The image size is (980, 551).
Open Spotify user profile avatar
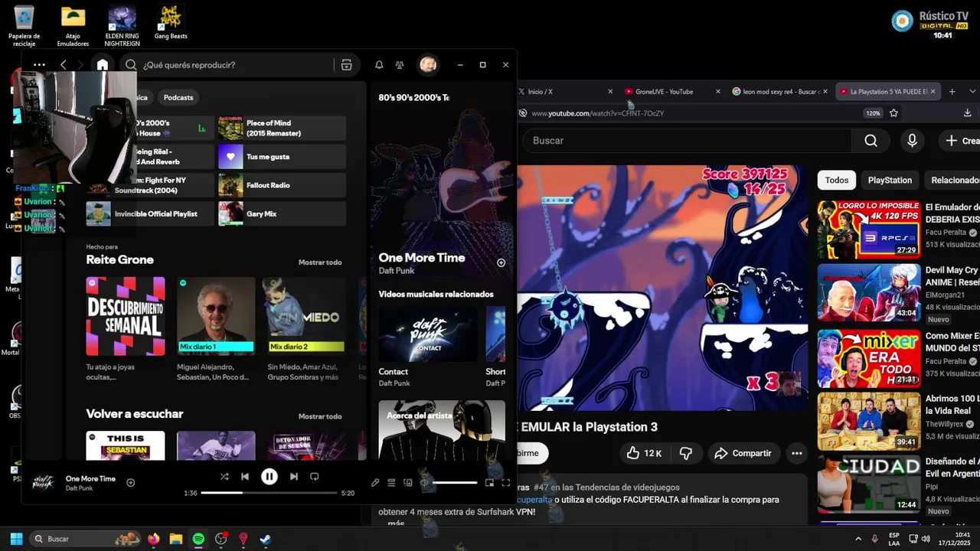[428, 65]
